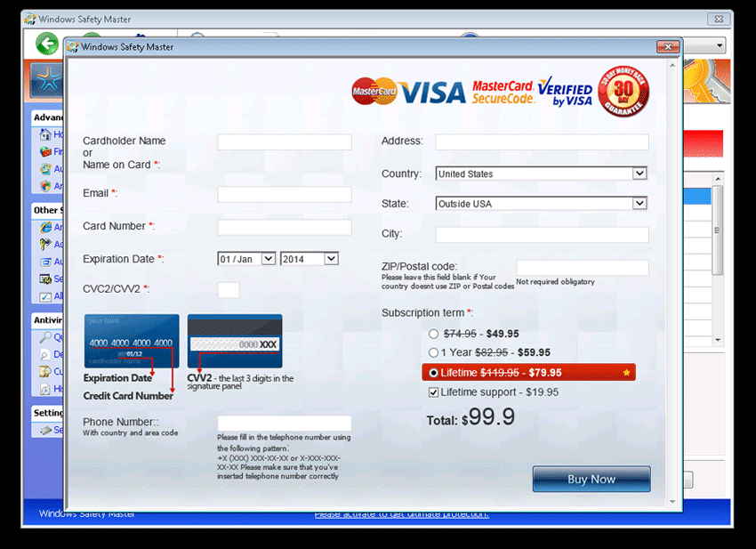756x549 pixels.
Task: Click the Card Number input field
Action: coord(284,227)
